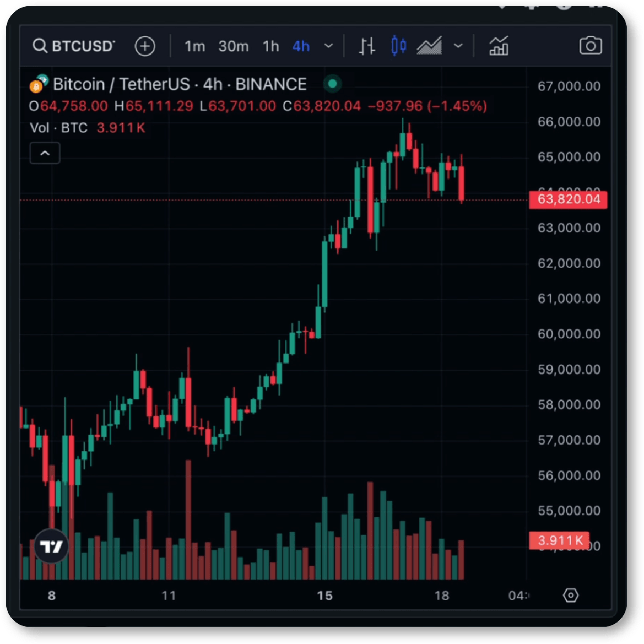The width and height of the screenshot is (644, 644).
Task: Collapse the indicator legend with the chevron
Action: pyautogui.click(x=45, y=153)
